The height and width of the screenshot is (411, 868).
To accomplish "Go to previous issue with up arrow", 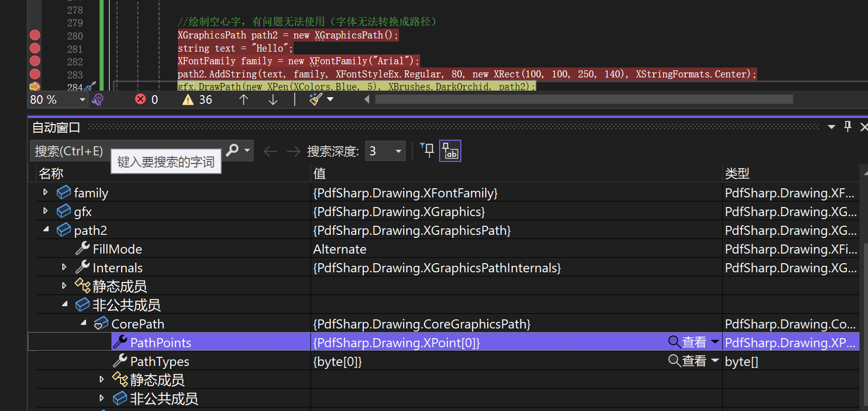I will click(244, 100).
